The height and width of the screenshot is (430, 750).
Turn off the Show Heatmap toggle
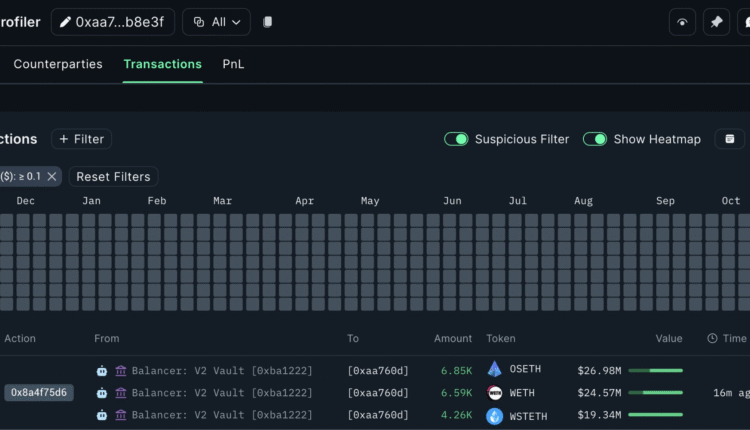point(595,139)
